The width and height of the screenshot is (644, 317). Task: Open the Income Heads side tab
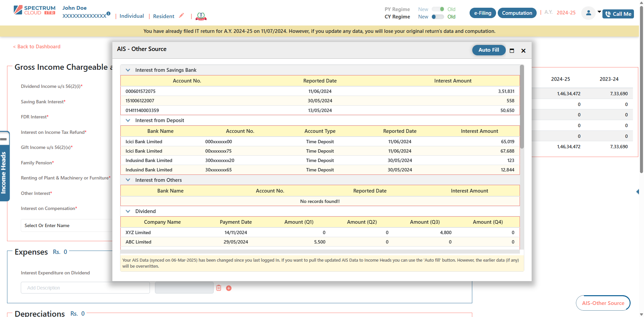(x=4, y=173)
